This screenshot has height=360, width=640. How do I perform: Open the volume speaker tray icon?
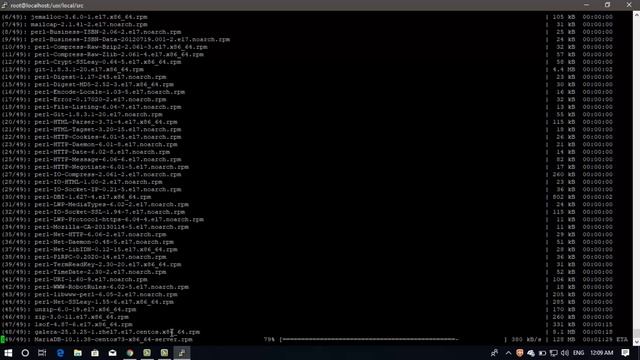pyautogui.click(x=565, y=353)
